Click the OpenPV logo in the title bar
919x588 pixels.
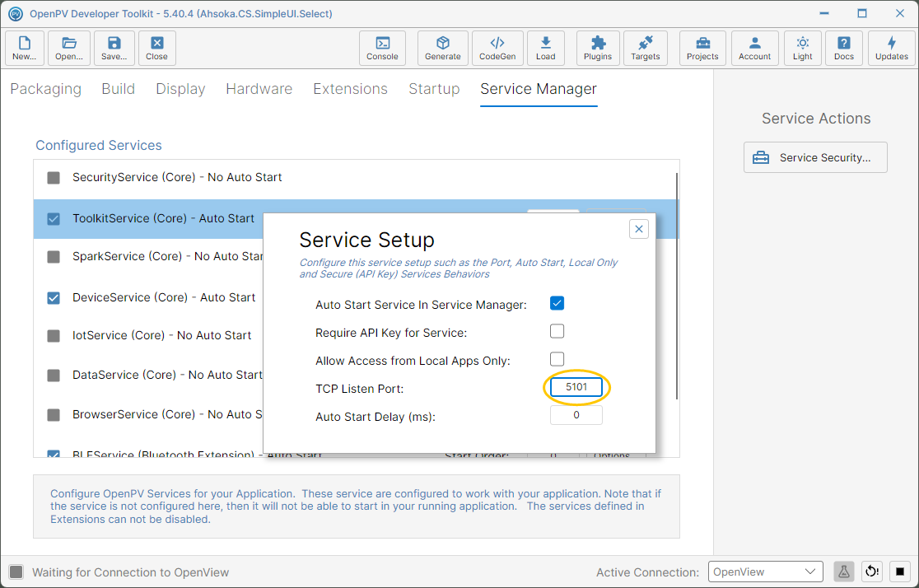(16, 13)
